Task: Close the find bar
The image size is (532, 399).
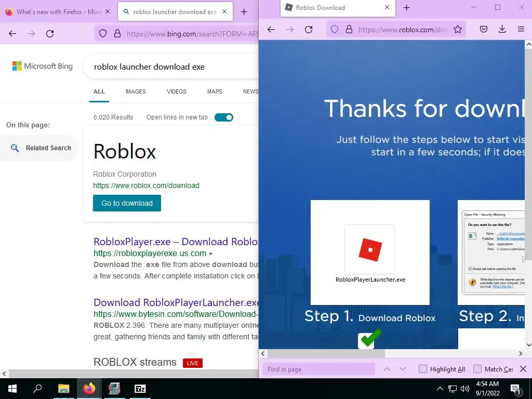Action: 523,369
